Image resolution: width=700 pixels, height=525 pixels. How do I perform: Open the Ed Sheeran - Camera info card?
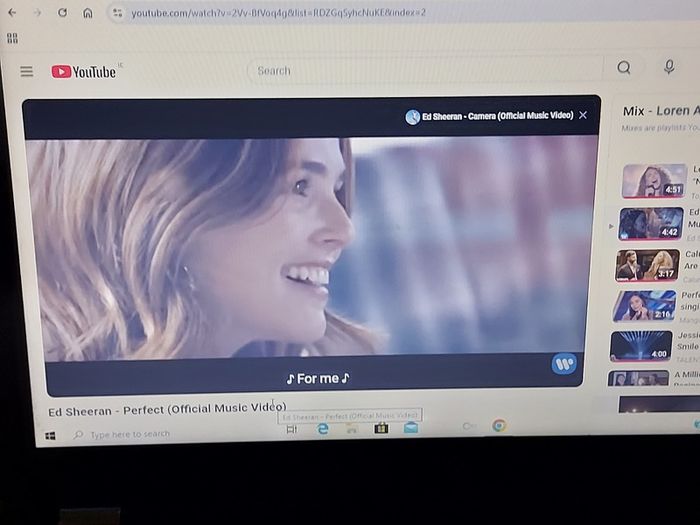[490, 116]
